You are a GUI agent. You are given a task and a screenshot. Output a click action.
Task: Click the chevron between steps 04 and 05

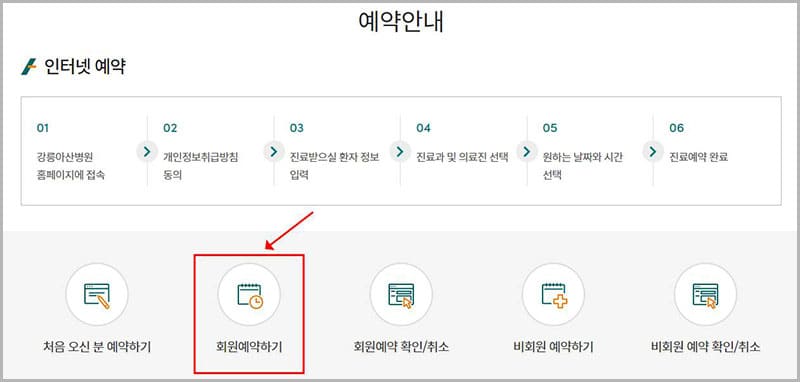point(527,151)
